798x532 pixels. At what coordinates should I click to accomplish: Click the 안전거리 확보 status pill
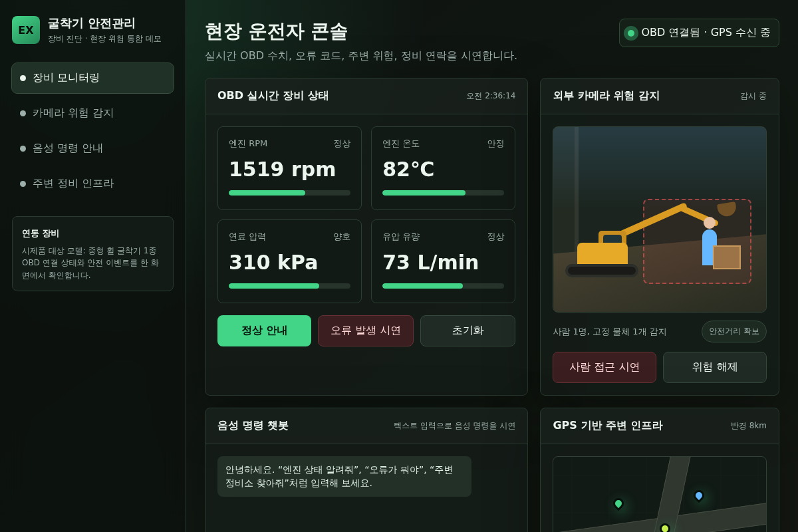point(734,331)
